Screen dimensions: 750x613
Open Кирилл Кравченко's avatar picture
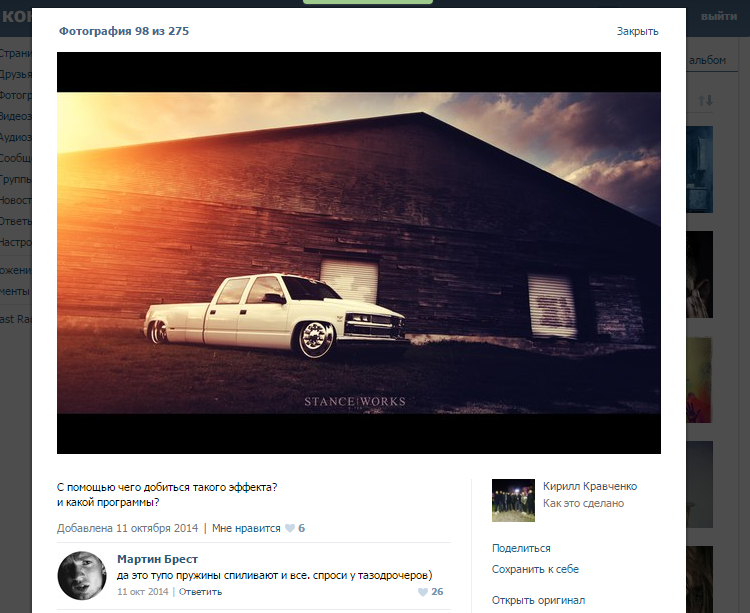click(x=513, y=500)
